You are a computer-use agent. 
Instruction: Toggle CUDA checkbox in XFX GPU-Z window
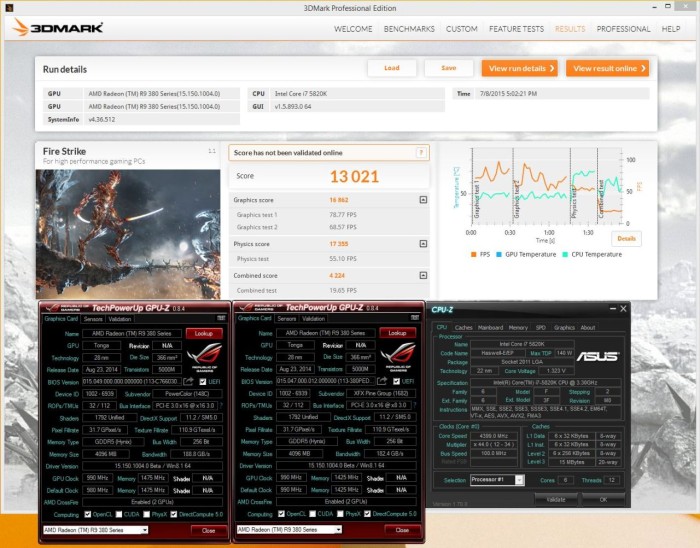coord(312,514)
